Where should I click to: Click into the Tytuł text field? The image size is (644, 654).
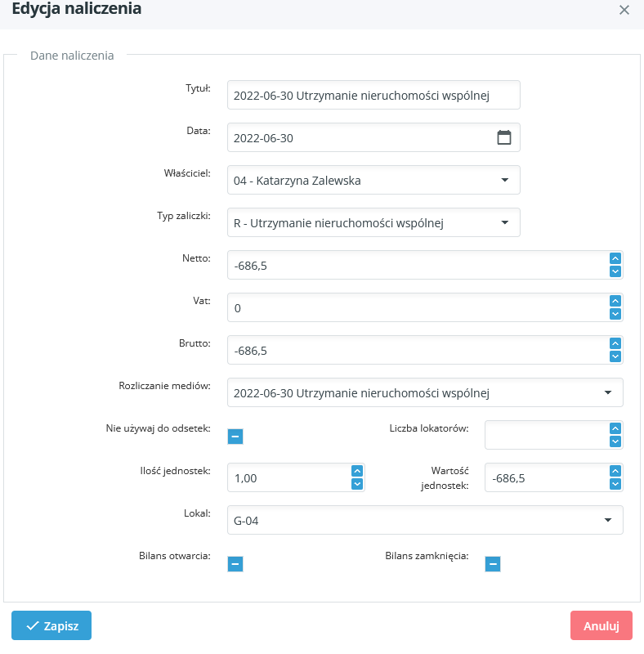click(373, 95)
